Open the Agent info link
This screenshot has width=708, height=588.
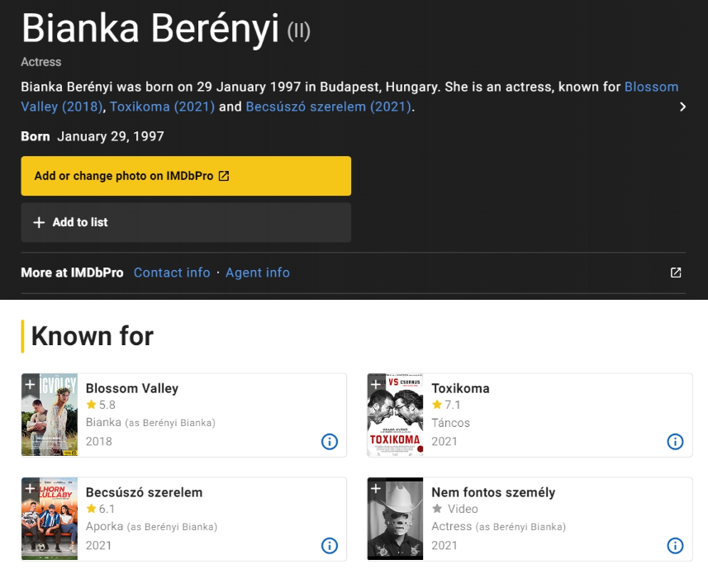(258, 273)
